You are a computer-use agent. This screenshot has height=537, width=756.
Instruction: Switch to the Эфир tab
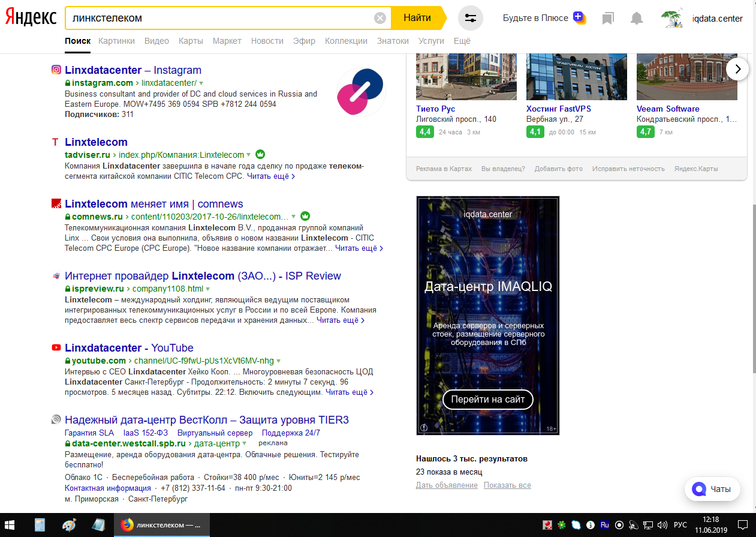tap(304, 41)
